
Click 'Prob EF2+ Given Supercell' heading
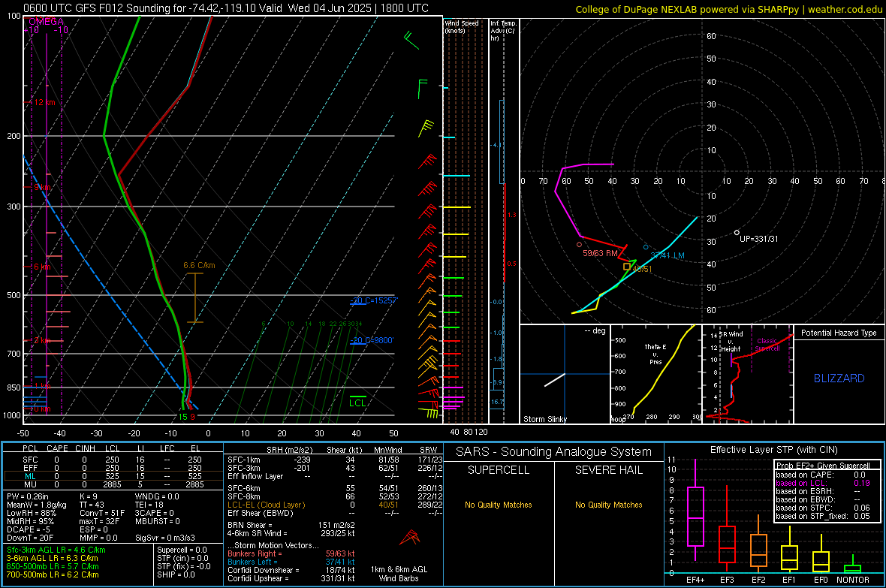point(823,466)
